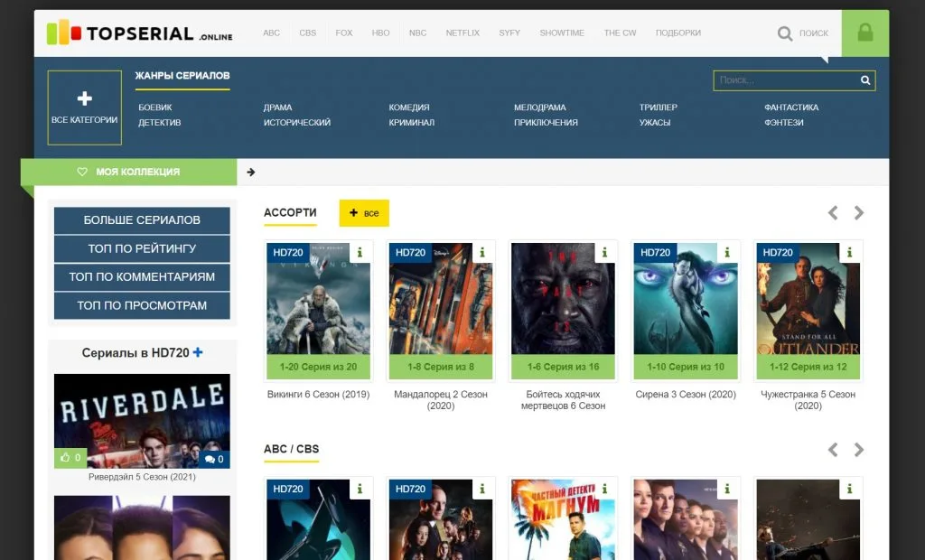Image resolution: width=925 pixels, height=560 pixels.
Task: Click the green lock login icon
Action: tap(864, 33)
